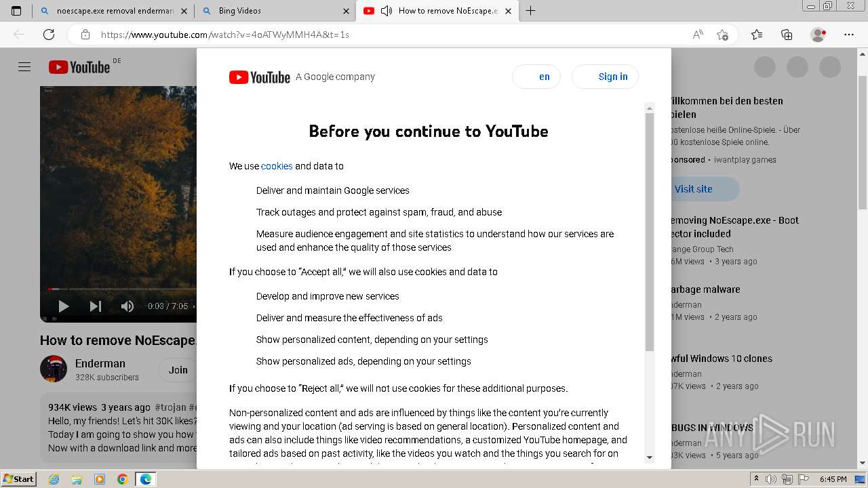Seek on the video progress bar
This screenshot has width=868, height=488.
122,289
